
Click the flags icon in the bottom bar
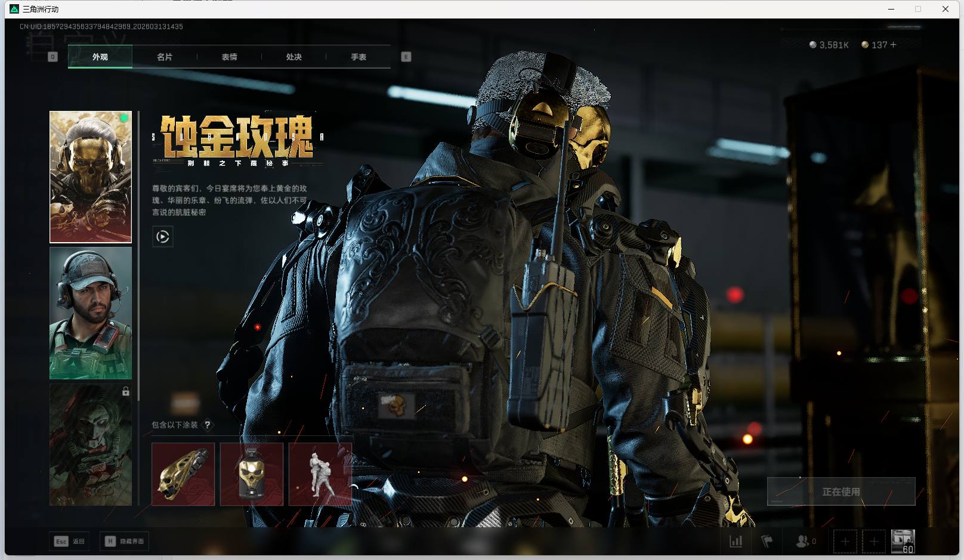point(767,542)
